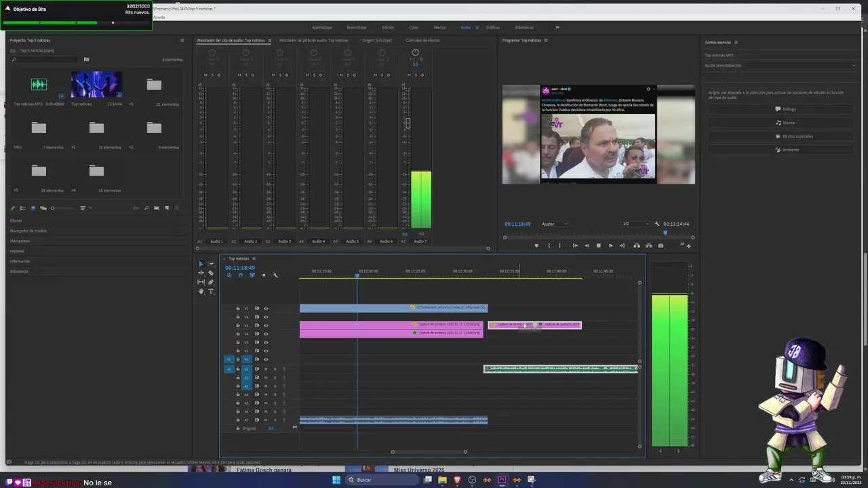Toggle visibility eye of track V5
The height and width of the screenshot is (488, 868).
pos(266,325)
